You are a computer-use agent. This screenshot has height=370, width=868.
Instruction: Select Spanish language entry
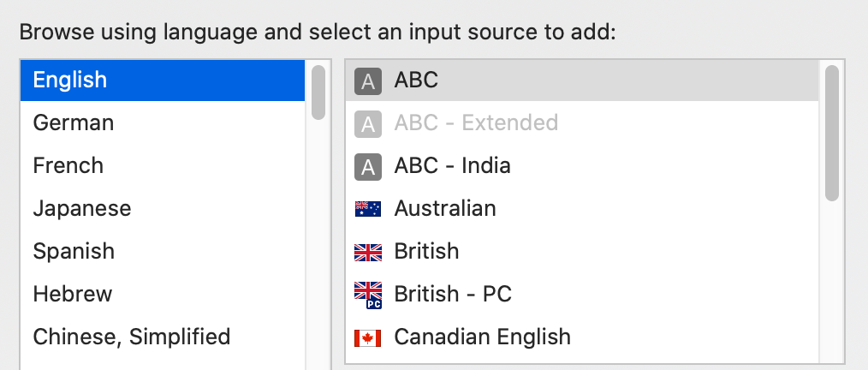coord(162,251)
